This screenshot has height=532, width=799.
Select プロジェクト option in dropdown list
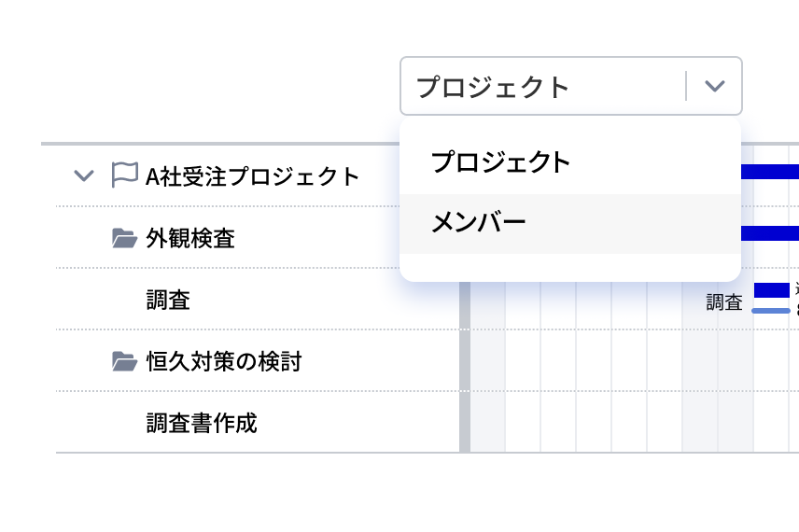click(500, 162)
